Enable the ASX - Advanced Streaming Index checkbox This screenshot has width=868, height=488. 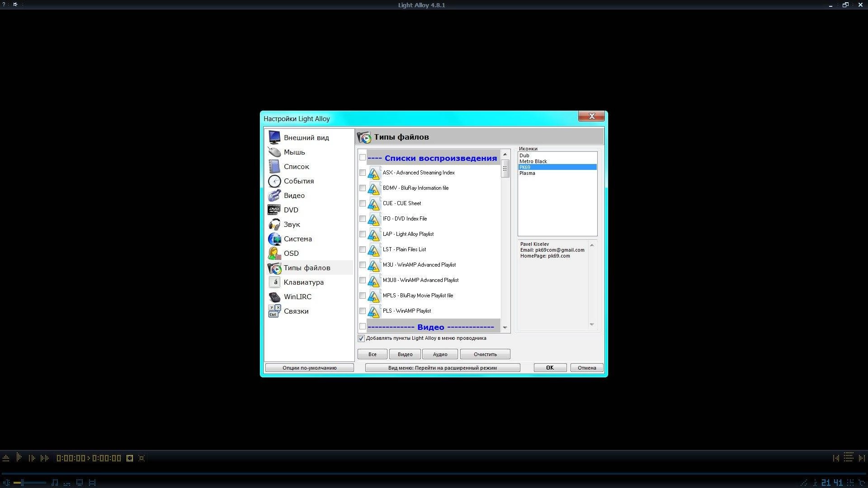tap(363, 173)
